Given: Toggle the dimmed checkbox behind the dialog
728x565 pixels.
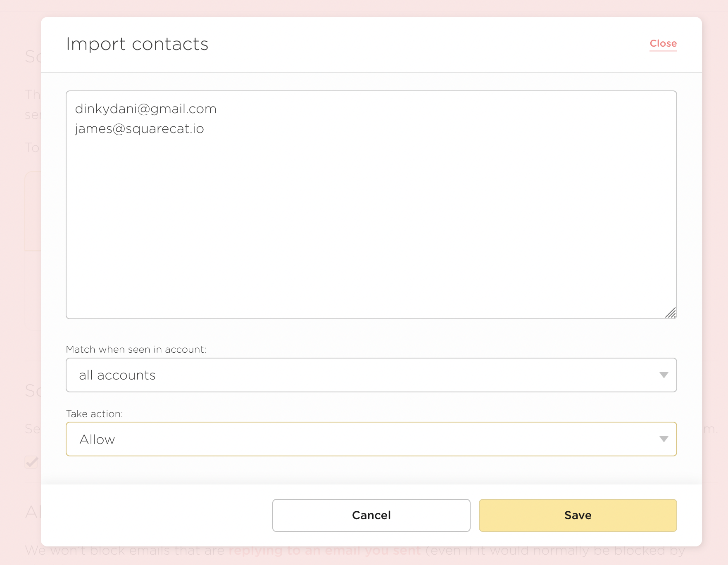Looking at the screenshot, I should (x=31, y=462).
